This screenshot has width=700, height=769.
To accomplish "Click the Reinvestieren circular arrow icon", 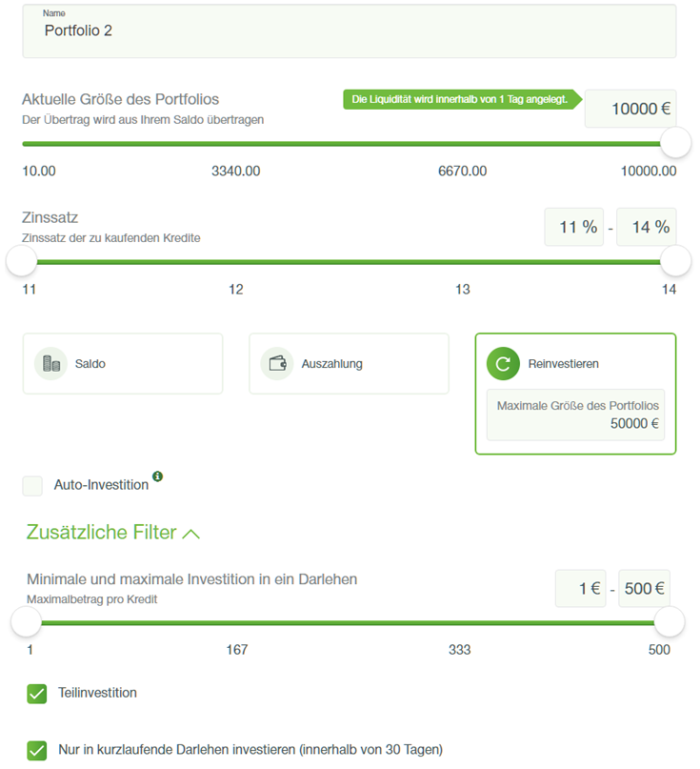I will pyautogui.click(x=503, y=364).
